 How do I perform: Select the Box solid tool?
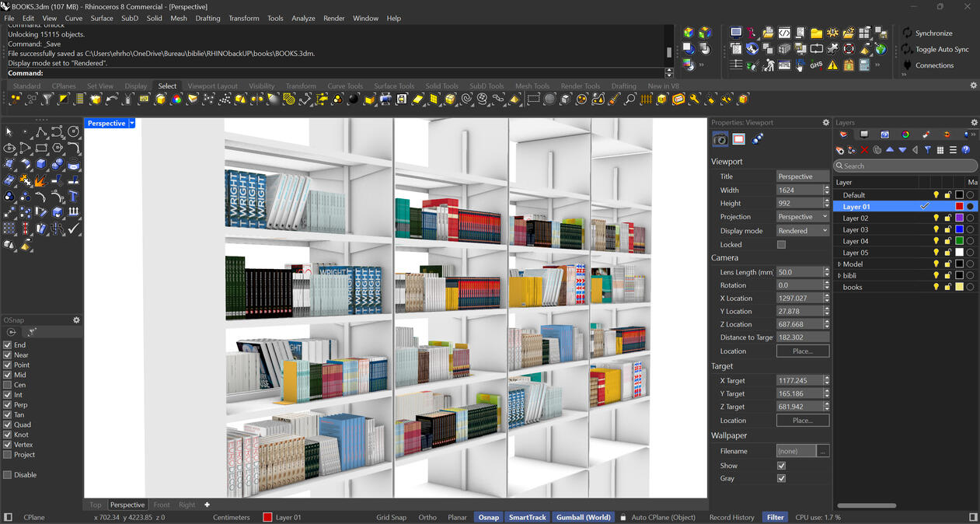(x=40, y=163)
